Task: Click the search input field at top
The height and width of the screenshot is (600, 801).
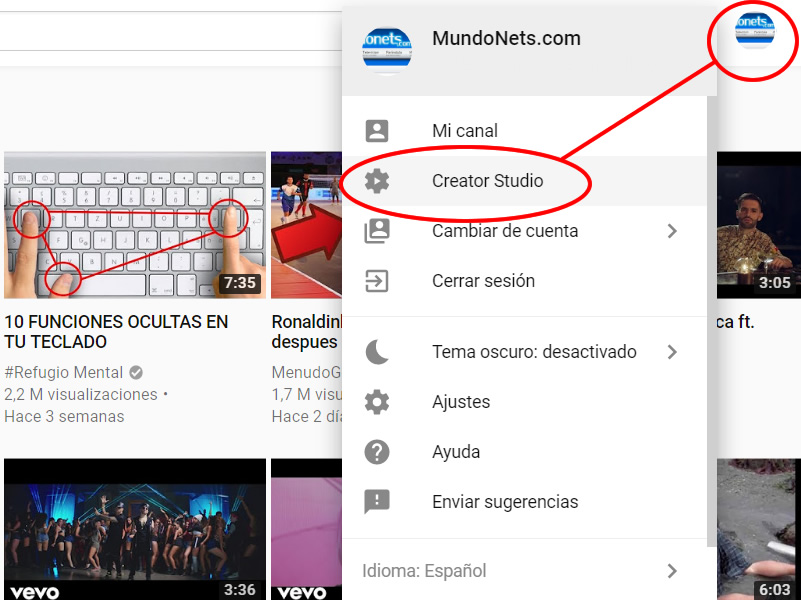Action: pyautogui.click(x=171, y=31)
